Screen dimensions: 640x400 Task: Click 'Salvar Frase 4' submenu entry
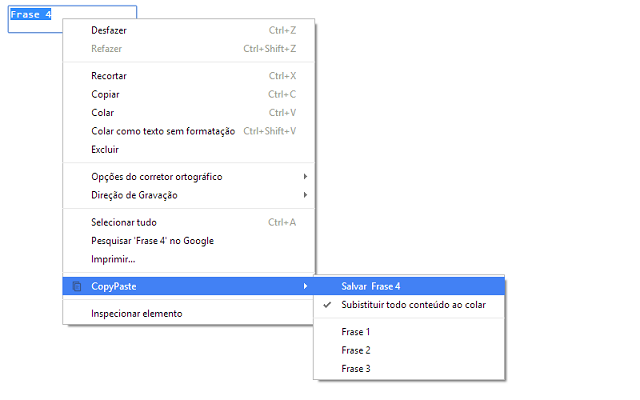[x=370, y=287]
